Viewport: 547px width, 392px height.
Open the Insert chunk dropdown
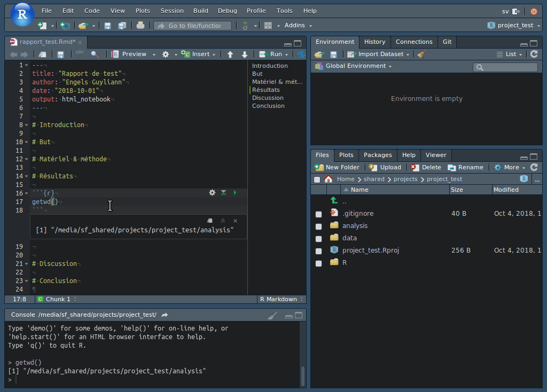click(198, 54)
